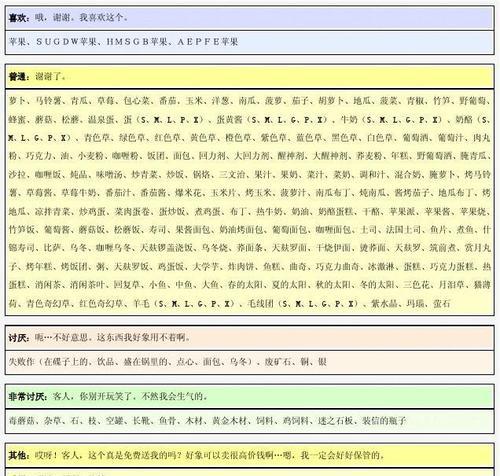Click the 讨厌 heading label

pos(18,338)
